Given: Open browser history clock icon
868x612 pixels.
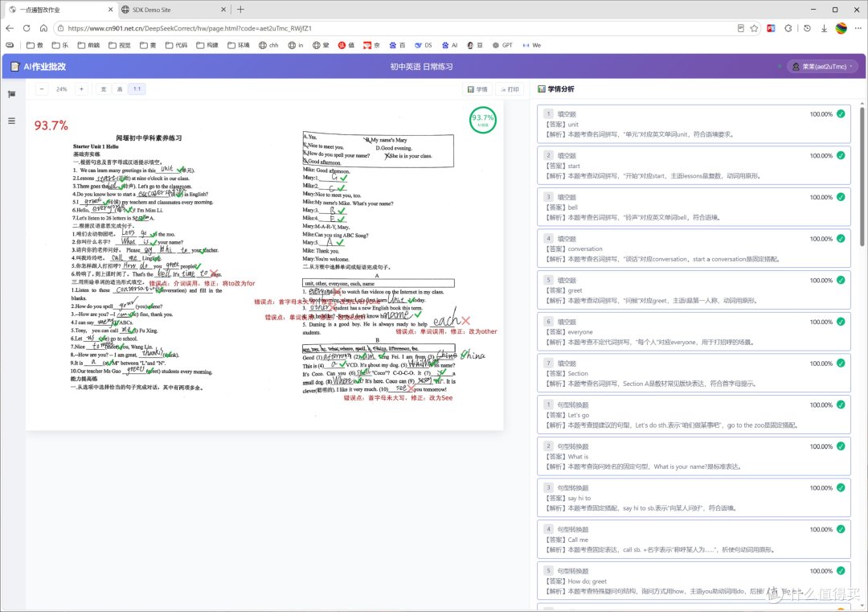Looking at the screenshot, I should pyautogui.click(x=807, y=28).
